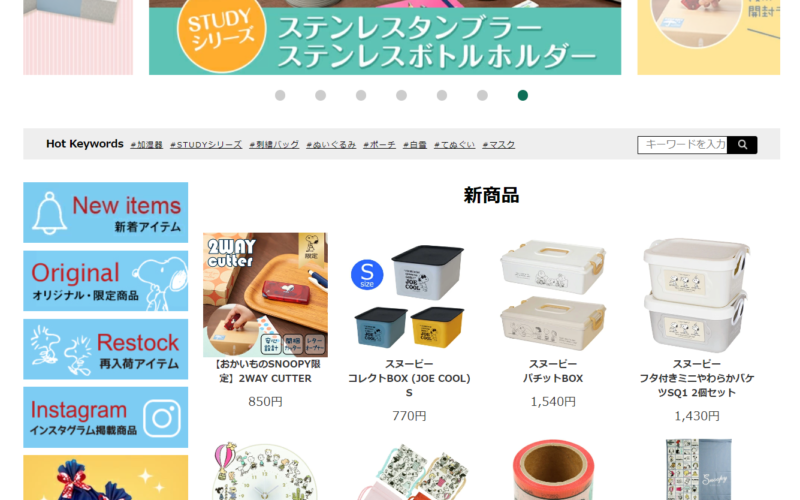Open the Instagram featured products banner
The image size is (800, 500).
click(106, 417)
